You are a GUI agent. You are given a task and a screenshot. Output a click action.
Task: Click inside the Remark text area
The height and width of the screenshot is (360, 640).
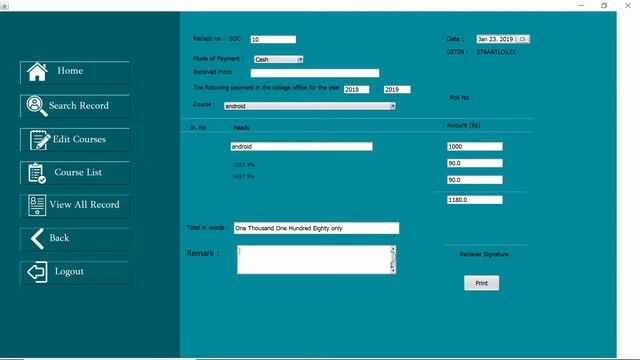(x=313, y=260)
